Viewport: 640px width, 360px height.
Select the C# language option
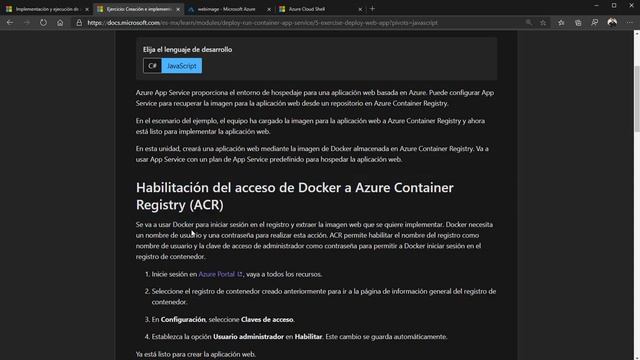[x=152, y=66]
